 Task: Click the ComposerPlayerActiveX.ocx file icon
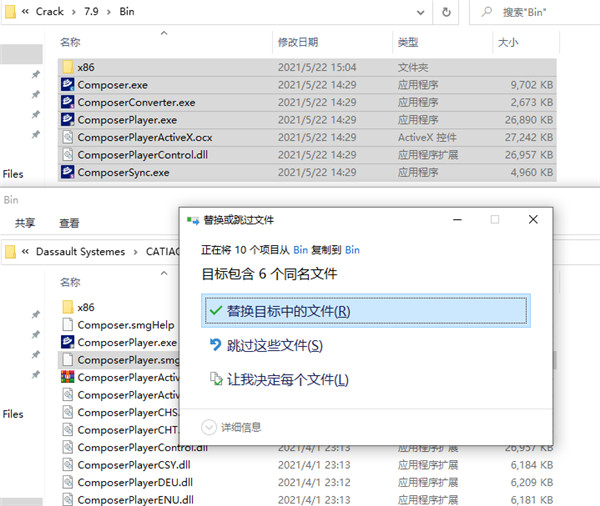(x=67, y=137)
